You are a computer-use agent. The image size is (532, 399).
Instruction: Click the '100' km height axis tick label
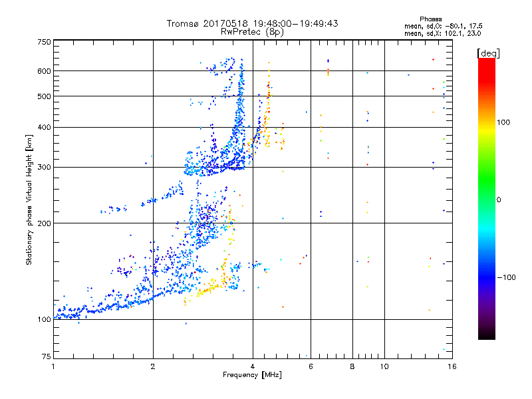44,319
